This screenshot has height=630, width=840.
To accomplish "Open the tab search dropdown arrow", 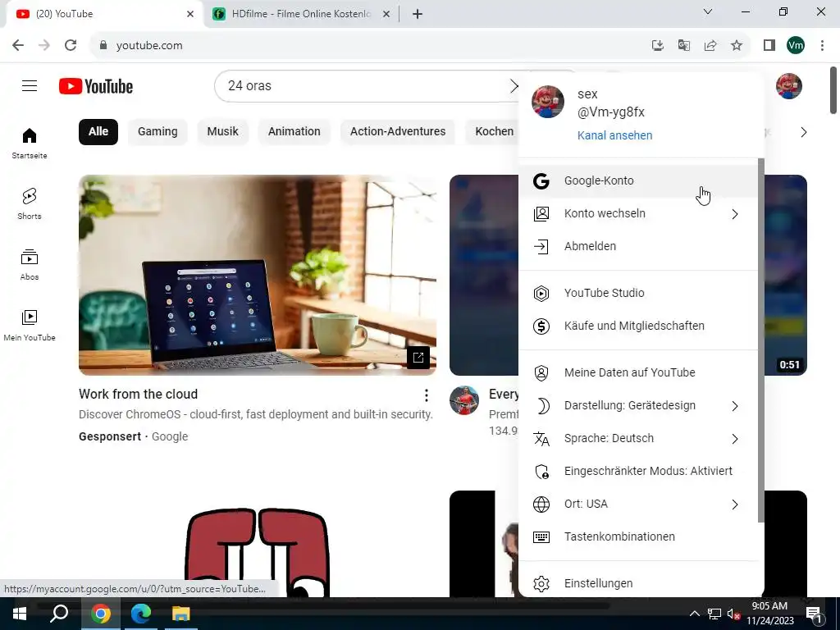I will [x=708, y=11].
